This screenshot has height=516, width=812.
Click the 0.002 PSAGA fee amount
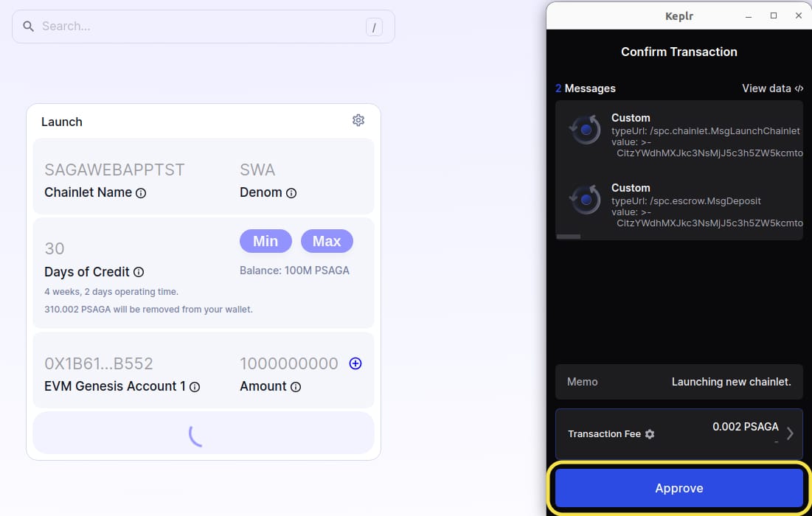[745, 427]
